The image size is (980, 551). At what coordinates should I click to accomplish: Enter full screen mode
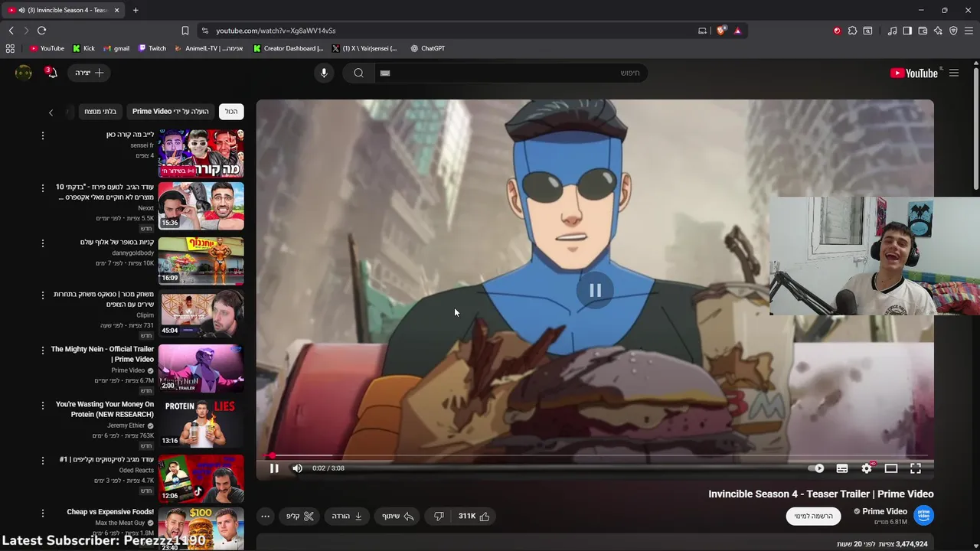[916, 468]
